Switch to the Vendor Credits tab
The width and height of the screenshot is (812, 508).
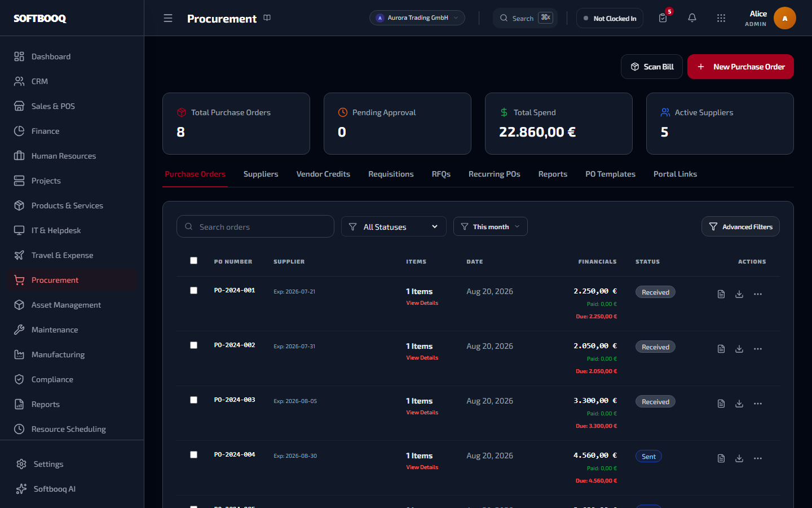[323, 174]
